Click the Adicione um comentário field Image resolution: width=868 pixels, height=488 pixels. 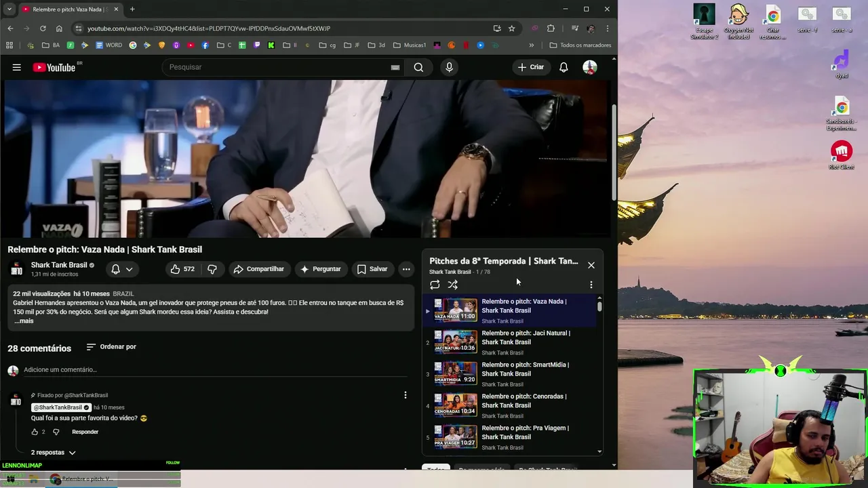217,370
